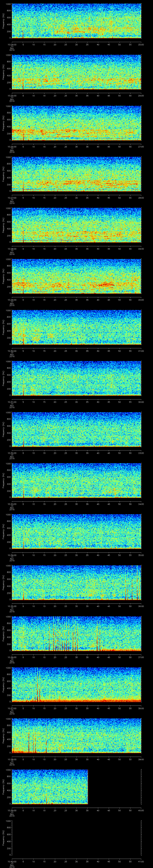Image resolution: width=153 pixels, height=868 pixels.
Task: Open the spectrogram panel starting at 10:33:00
Action: pos(77,480)
